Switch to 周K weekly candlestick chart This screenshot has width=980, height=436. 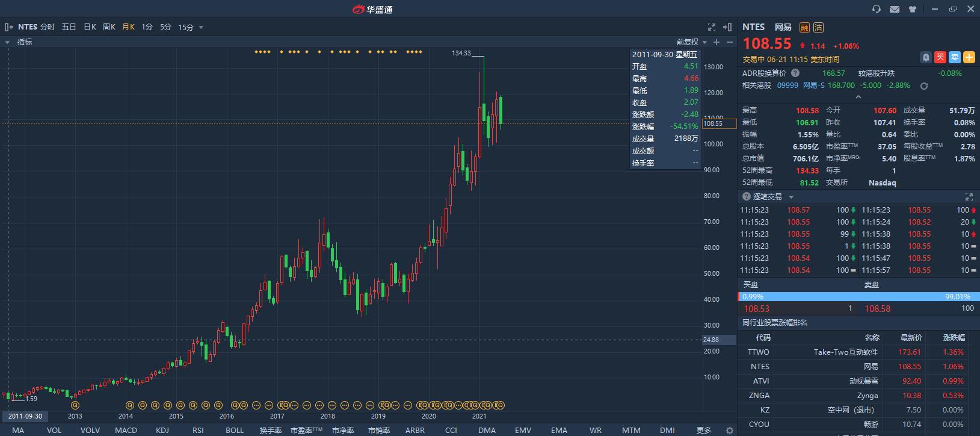coord(109,27)
